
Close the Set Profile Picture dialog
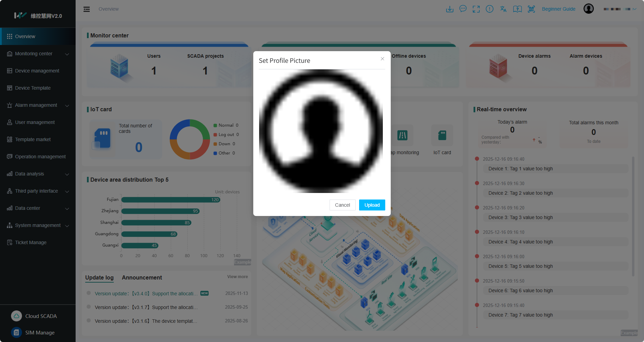[x=382, y=59]
